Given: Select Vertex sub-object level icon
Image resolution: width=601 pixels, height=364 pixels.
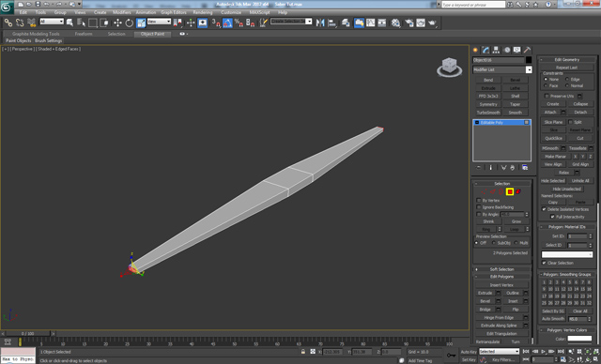Looking at the screenshot, I should tap(485, 191).
